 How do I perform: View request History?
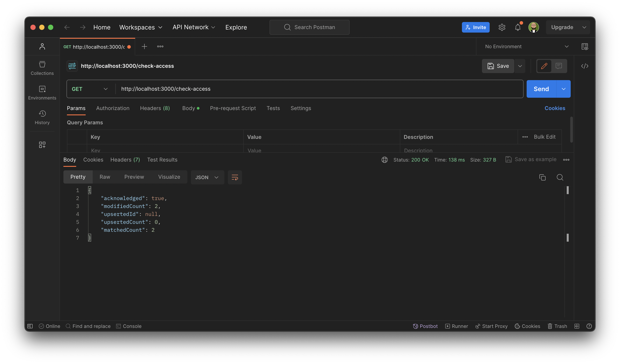pyautogui.click(x=42, y=117)
